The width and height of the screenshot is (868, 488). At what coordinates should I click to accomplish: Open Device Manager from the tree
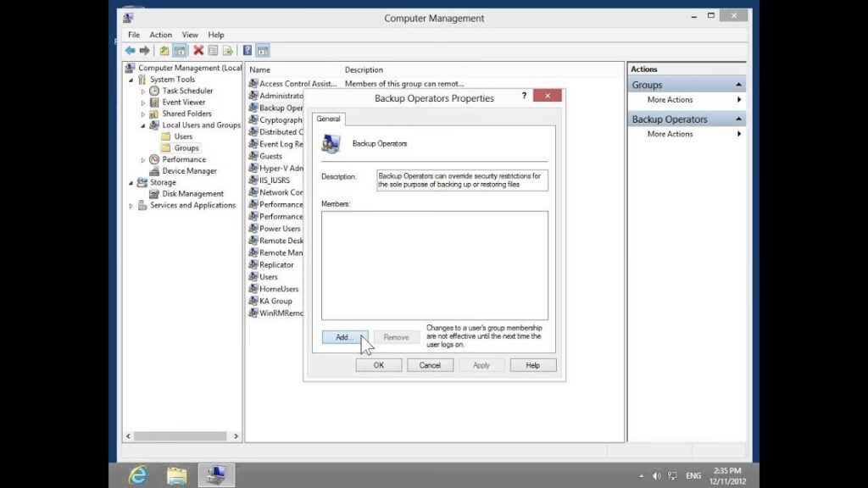189,171
